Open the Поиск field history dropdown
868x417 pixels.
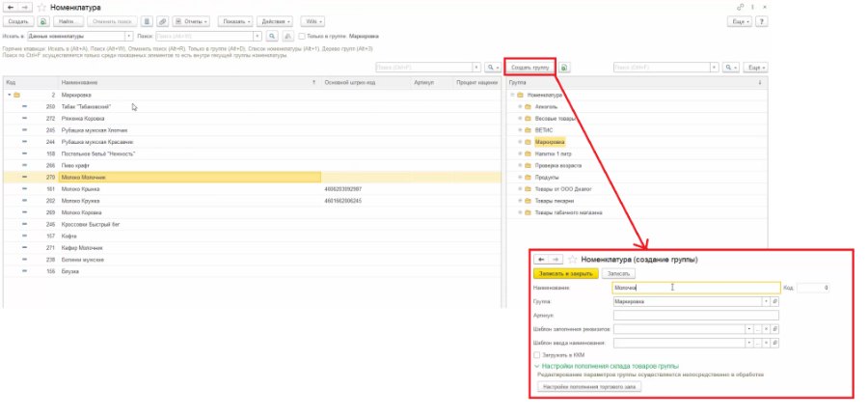pos(258,36)
